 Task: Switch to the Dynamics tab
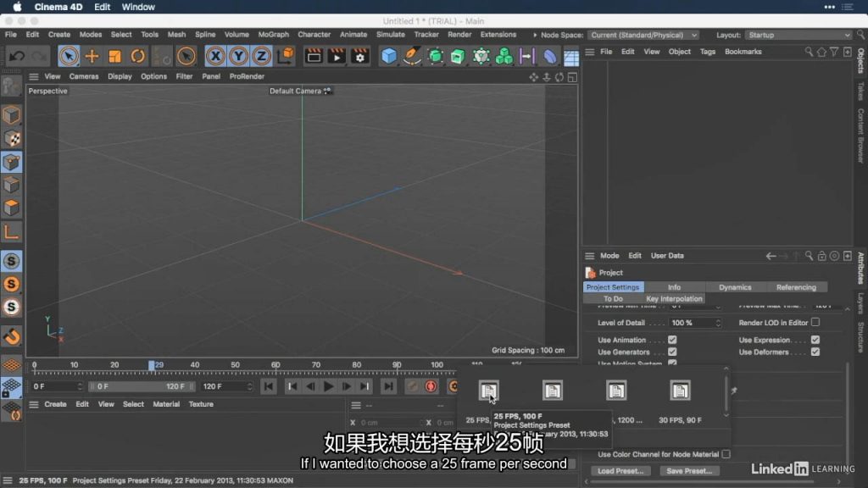735,287
